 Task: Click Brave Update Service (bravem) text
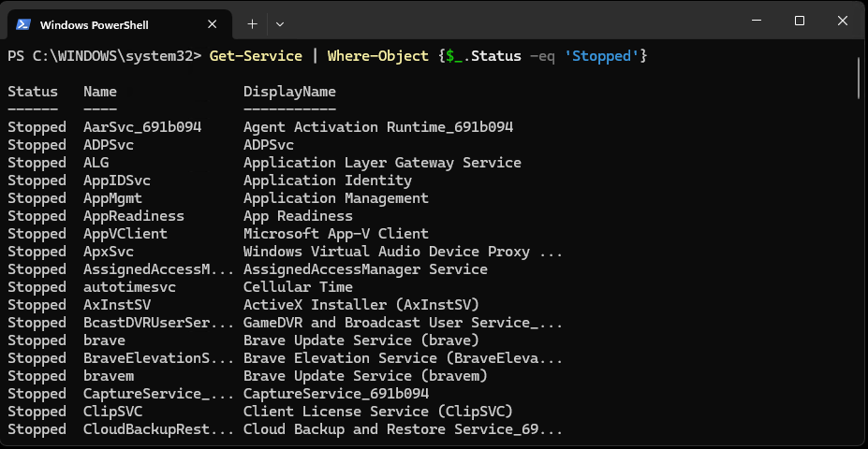(365, 376)
